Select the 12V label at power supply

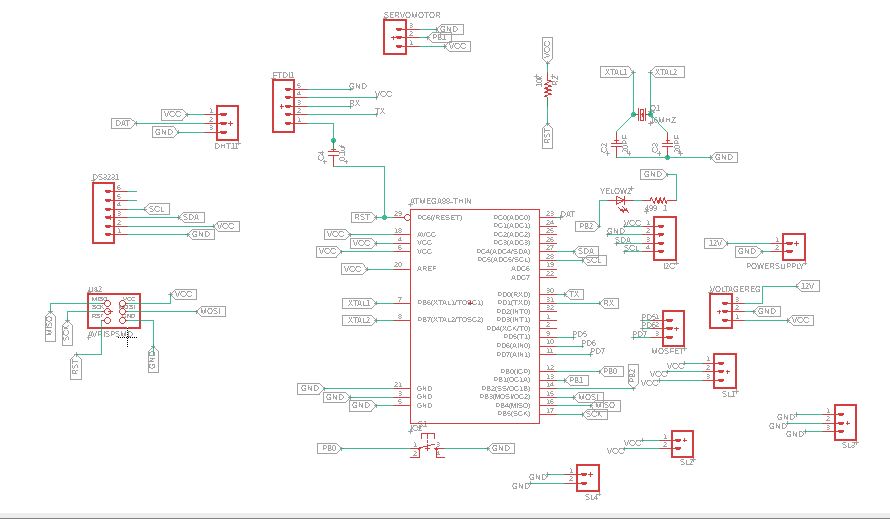[x=716, y=243]
